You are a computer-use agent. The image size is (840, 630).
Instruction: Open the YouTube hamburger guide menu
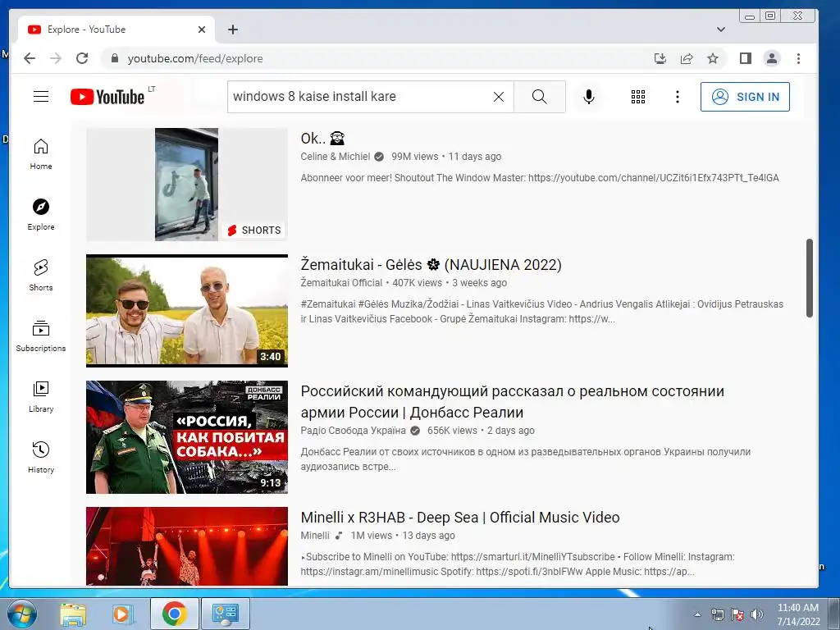click(41, 97)
